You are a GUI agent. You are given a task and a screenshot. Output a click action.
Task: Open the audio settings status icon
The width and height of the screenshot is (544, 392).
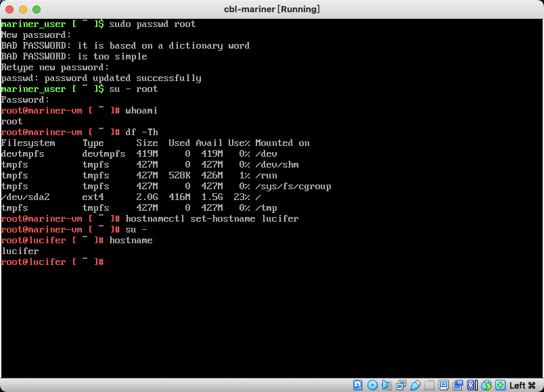coord(386,385)
